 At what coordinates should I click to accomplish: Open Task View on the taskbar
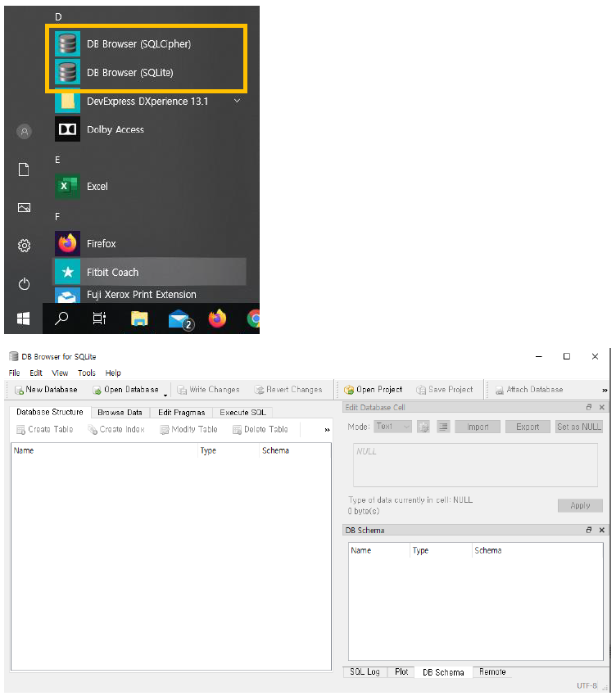click(x=99, y=319)
